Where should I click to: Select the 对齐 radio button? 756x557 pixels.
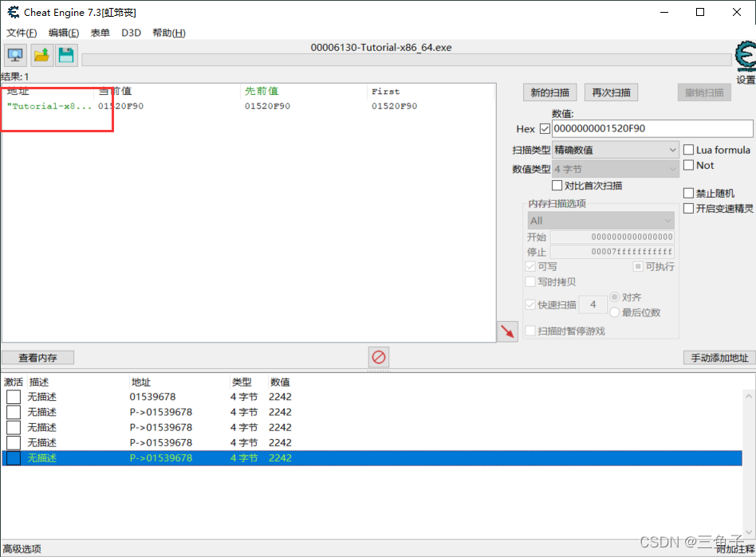click(614, 296)
